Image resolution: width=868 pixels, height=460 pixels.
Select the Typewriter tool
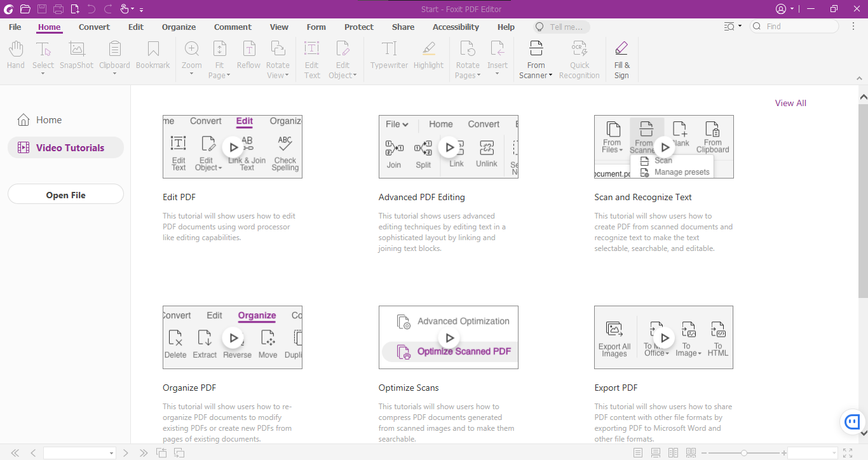click(390, 55)
